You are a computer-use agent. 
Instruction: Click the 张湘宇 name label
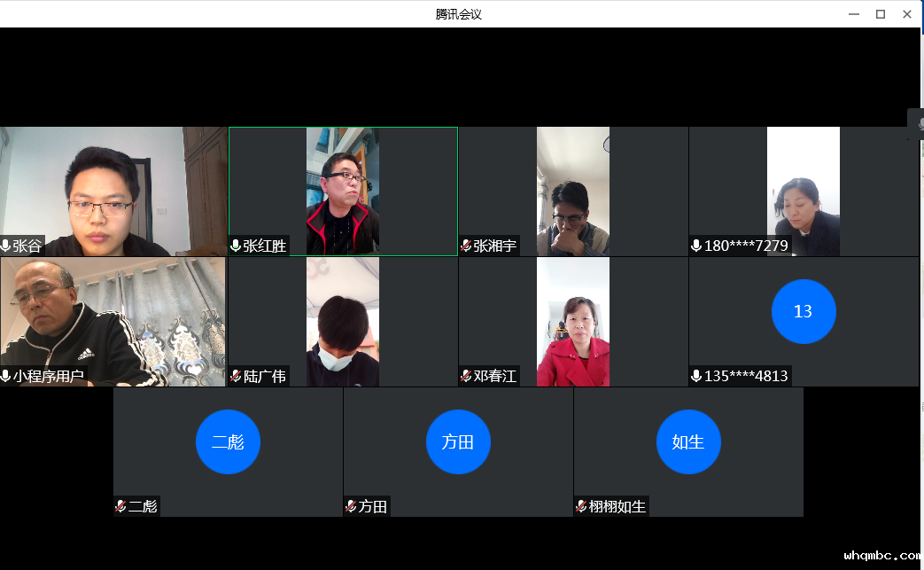[x=494, y=246]
